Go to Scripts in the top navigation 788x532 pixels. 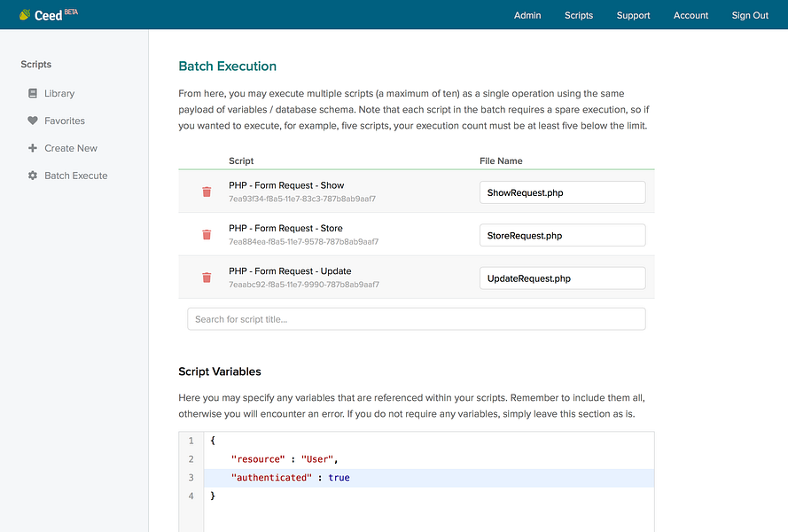pos(579,15)
